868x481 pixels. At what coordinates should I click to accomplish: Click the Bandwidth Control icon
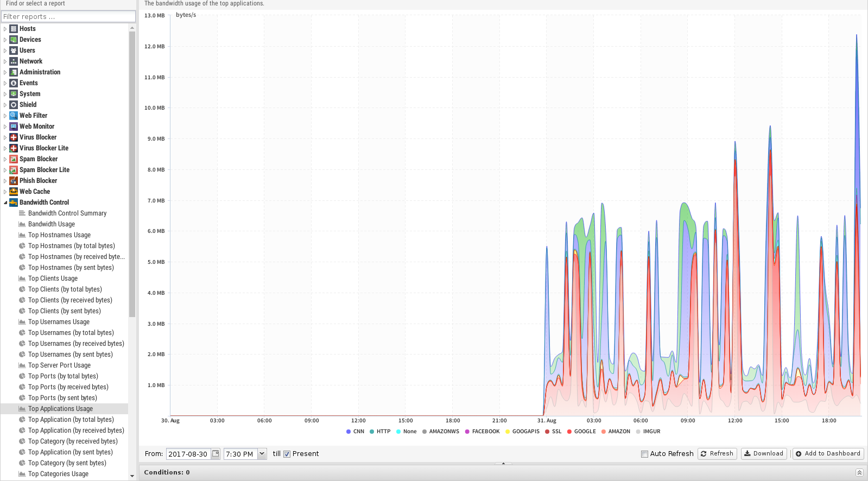click(x=14, y=202)
